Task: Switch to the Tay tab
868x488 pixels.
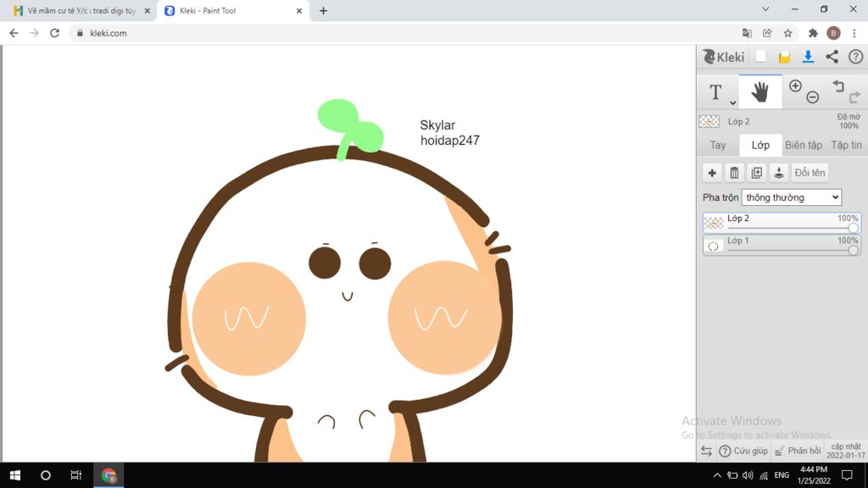Action: 718,145
